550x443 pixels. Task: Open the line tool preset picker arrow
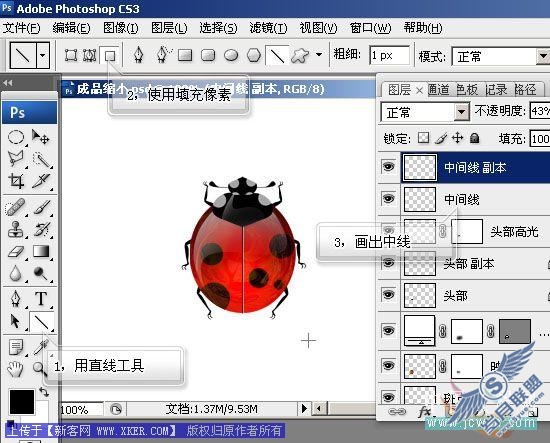[x=43, y=55]
